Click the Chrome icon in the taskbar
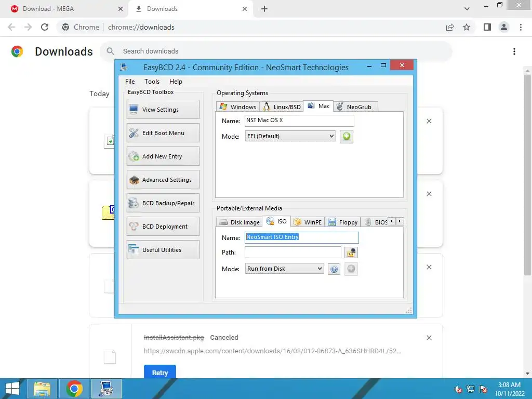The image size is (532, 399). point(74,389)
